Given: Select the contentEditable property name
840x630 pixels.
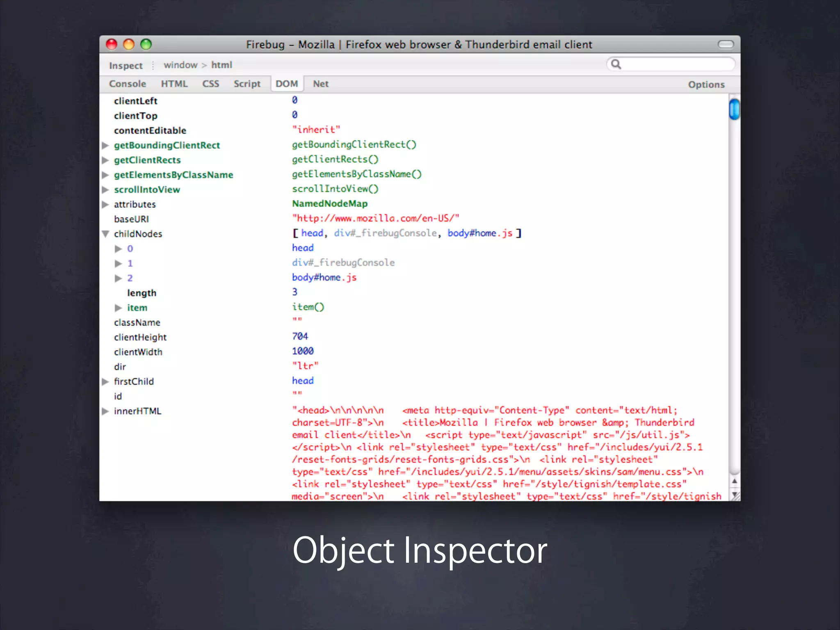Looking at the screenshot, I should 150,130.
